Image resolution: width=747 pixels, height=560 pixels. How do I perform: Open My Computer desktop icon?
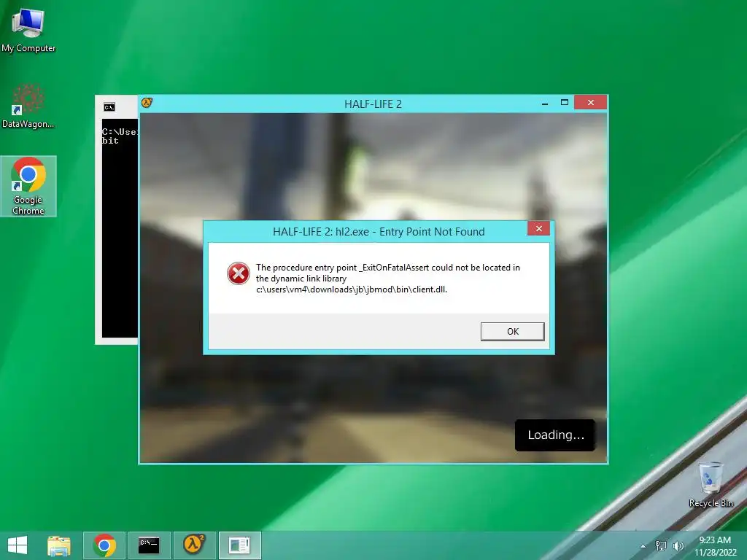point(28,29)
